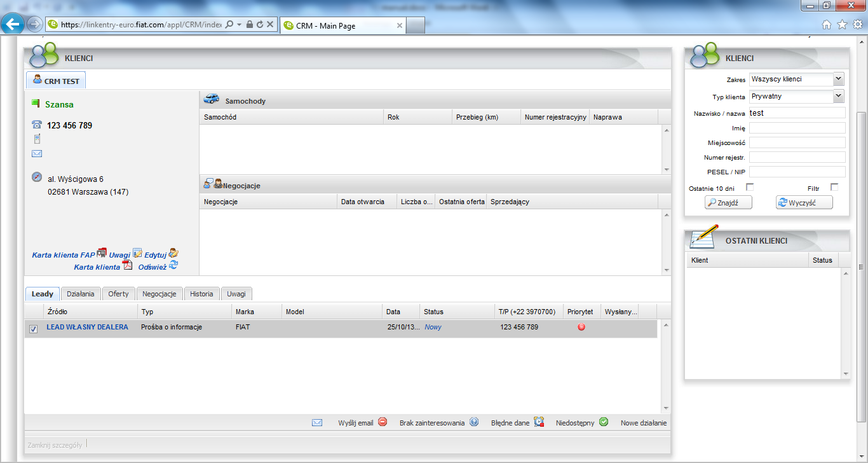The image size is (868, 463).
Task: Click the Odśwież blue arrows icon
Action: pyautogui.click(x=173, y=265)
